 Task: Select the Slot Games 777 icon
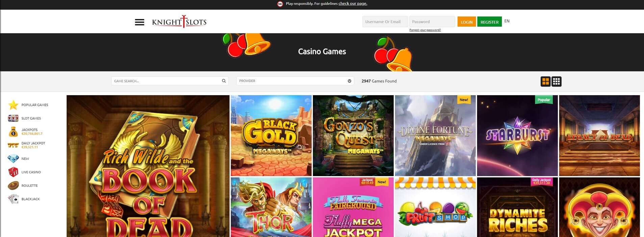[13, 118]
